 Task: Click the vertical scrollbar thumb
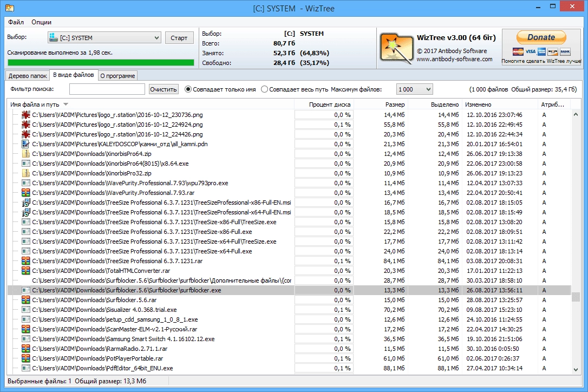(x=576, y=297)
